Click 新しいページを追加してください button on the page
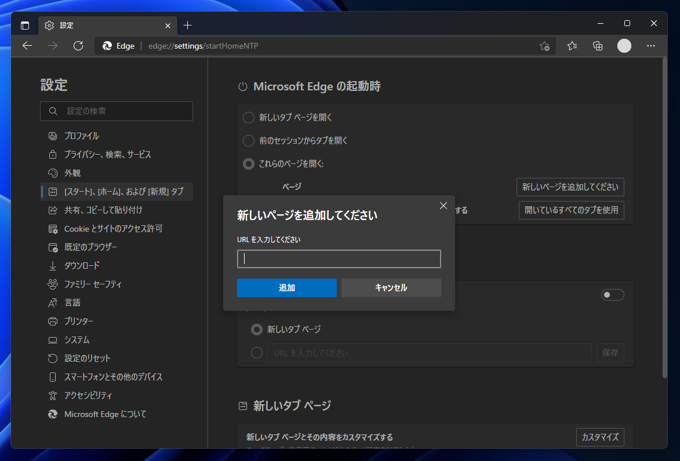The width and height of the screenshot is (680, 461). [x=570, y=187]
